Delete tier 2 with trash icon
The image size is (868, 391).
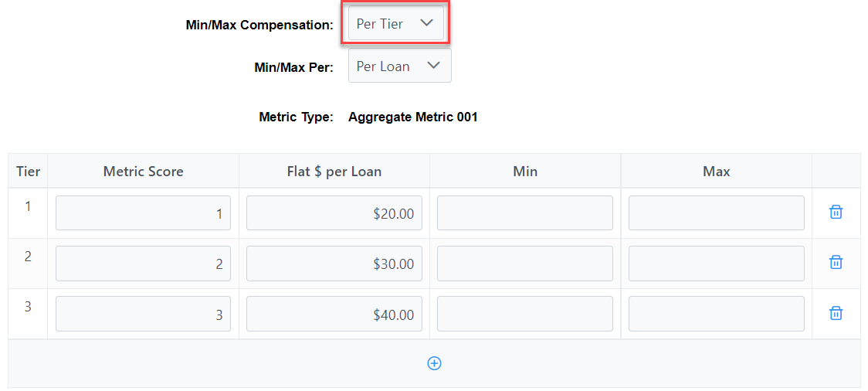coord(836,262)
